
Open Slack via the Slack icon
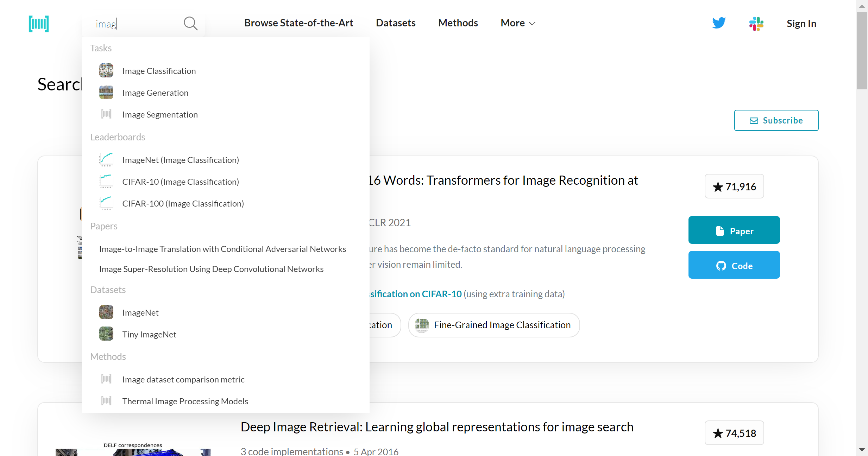tap(756, 24)
